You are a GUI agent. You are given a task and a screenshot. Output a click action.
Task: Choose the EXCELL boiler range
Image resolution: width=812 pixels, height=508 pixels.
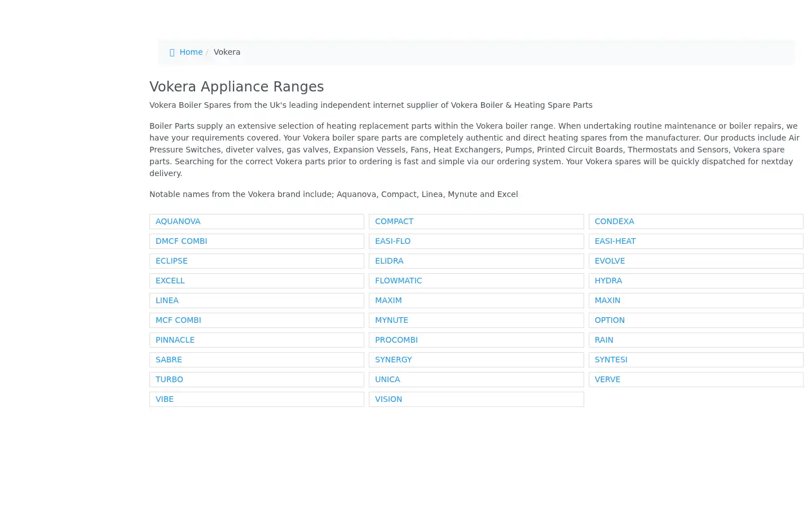257,281
